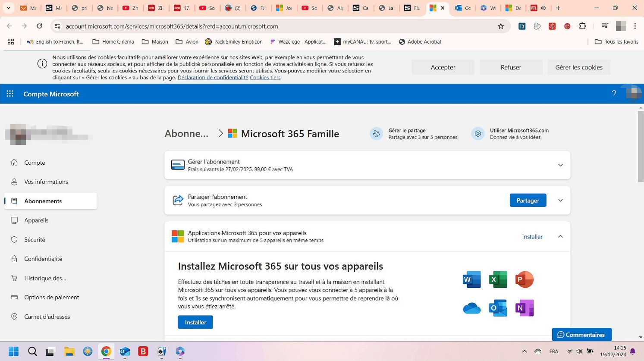Click the blue Installer button
Screen dimensions: 644x361
tap(195, 322)
